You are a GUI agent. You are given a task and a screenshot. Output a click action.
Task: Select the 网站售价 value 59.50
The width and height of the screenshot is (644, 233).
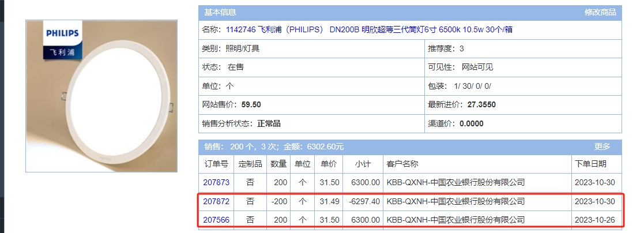click(251, 105)
